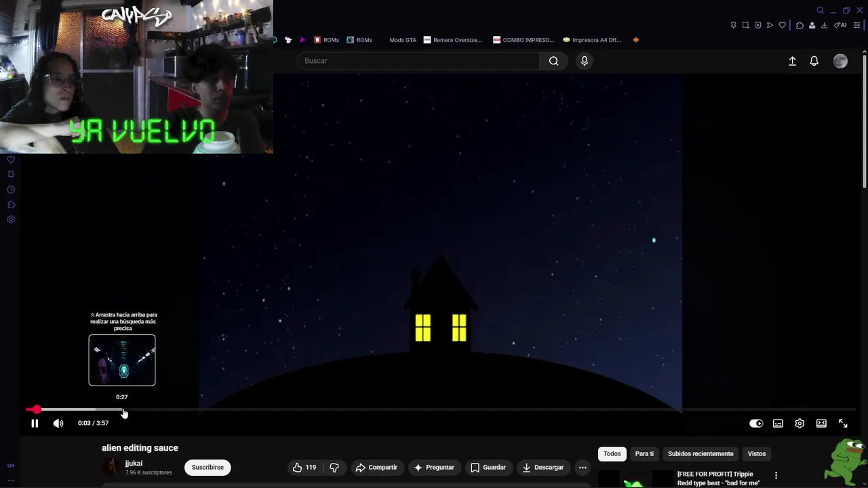The image size is (868, 488).
Task: Click the Preguntar button
Action: tap(434, 467)
